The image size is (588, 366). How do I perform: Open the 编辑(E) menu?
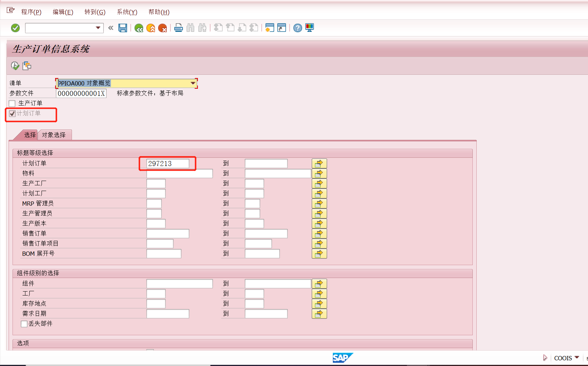click(63, 12)
